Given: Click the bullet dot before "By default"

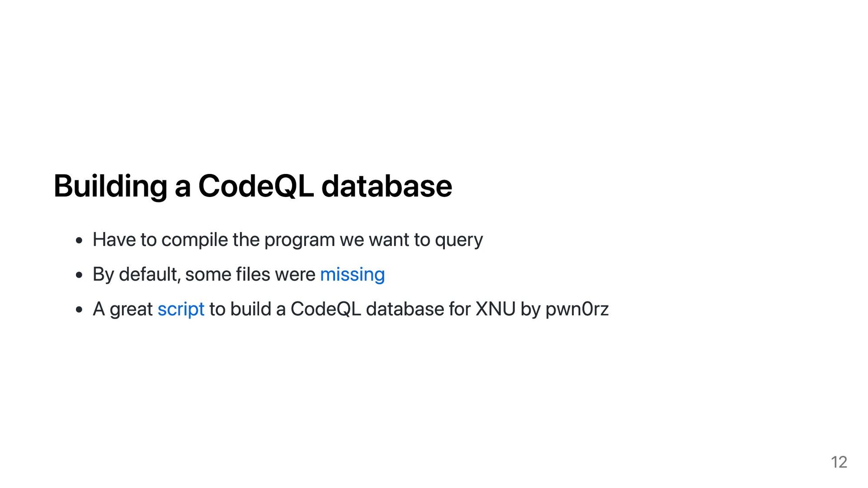Looking at the screenshot, I should point(80,275).
